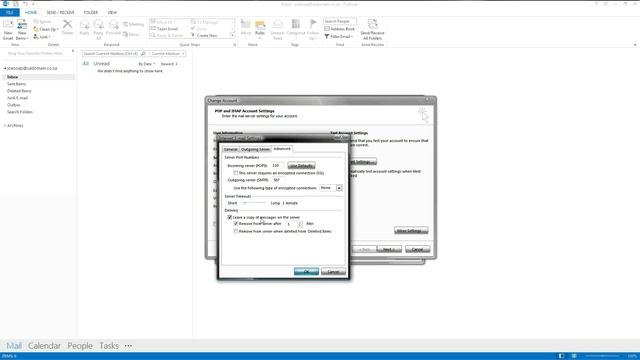Collapse the joesoap account tree
Image resolution: width=640 pixels, height=360 pixels.
coord(5,69)
